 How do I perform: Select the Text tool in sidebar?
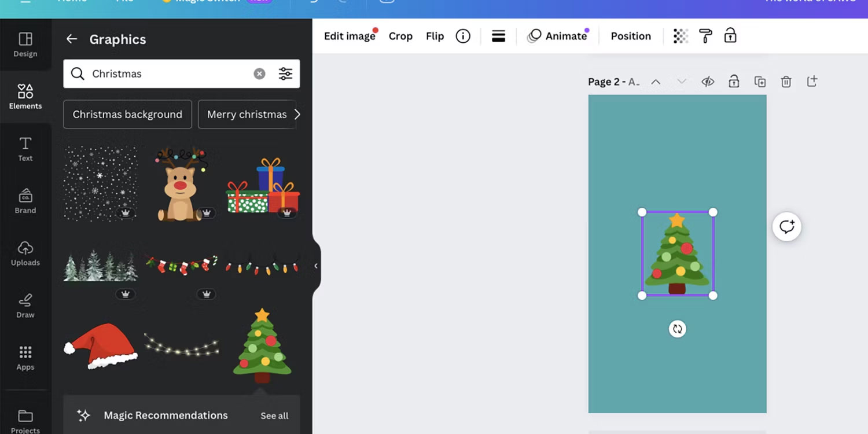(25, 149)
